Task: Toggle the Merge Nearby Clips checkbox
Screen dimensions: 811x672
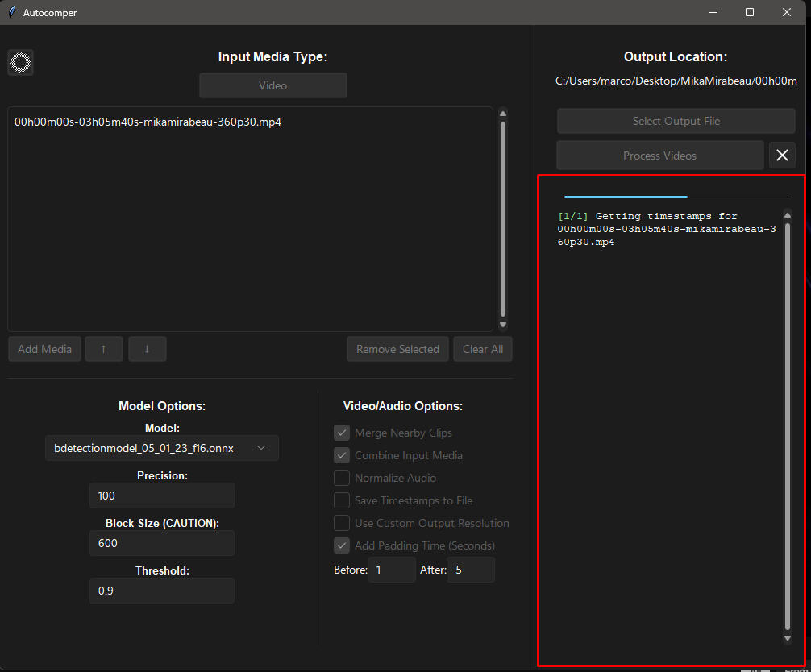Action: click(342, 433)
